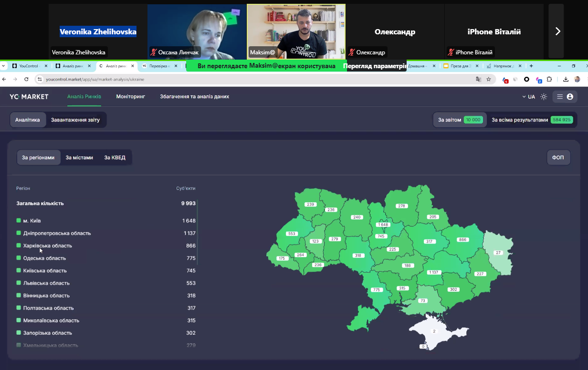Viewport: 588px width, 370px height.
Task: Click the green marker beside м. Київ
Action: pos(19,220)
